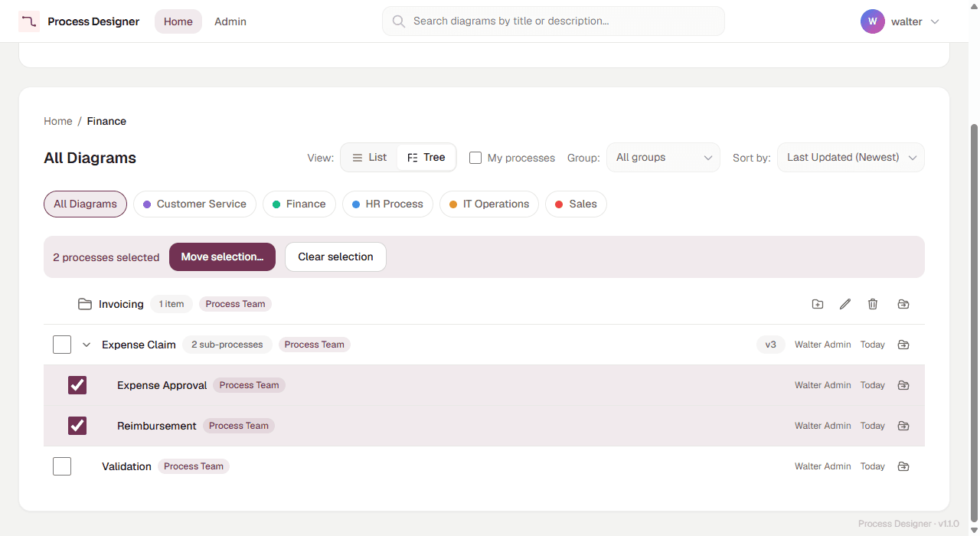Open the Validation diagram name
The height and width of the screenshot is (536, 980).
tap(126, 466)
